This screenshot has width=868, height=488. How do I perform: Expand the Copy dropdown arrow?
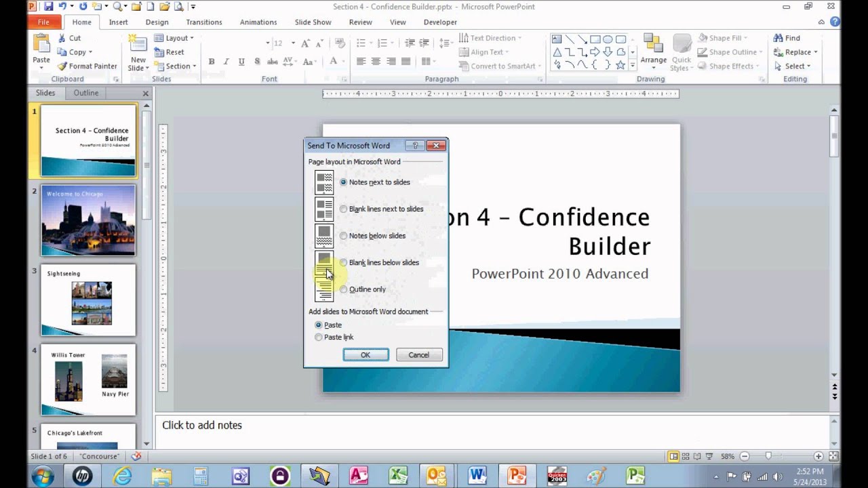(x=90, y=52)
